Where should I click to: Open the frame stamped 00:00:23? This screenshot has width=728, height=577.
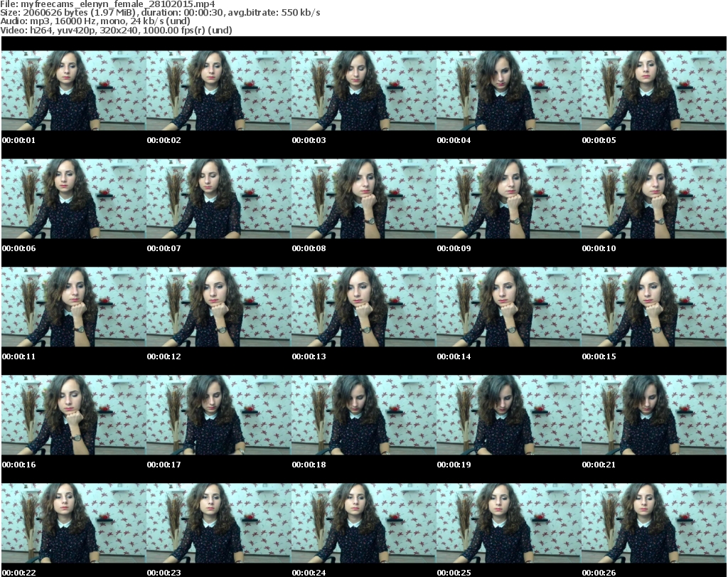[219, 524]
